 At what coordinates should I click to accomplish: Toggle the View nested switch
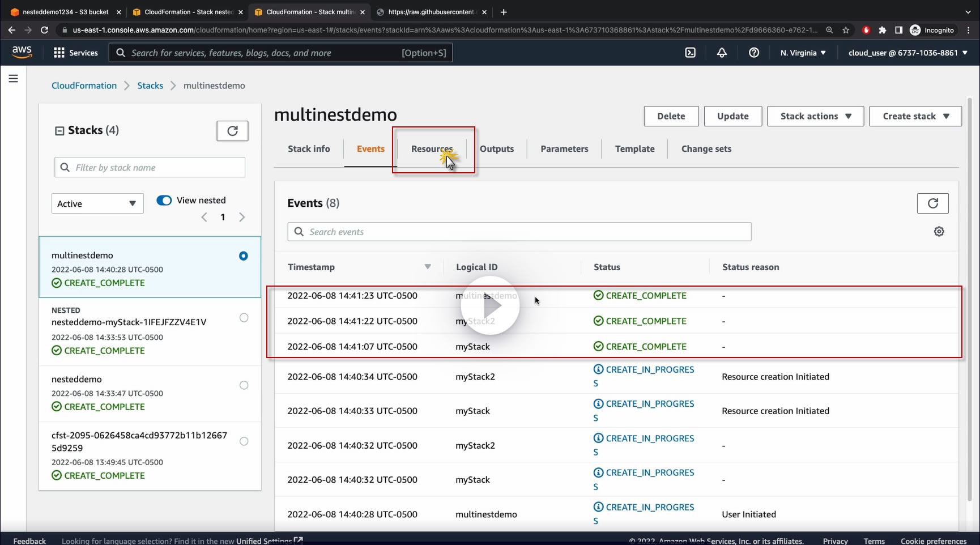(164, 201)
